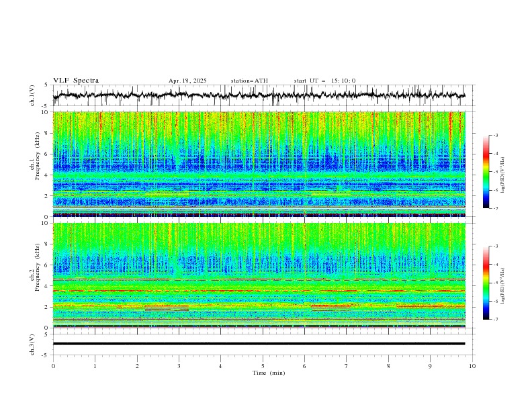Click the "8" kHz tick on ch.1 frequency axis
The width and height of the screenshot is (532, 411).
47,133
